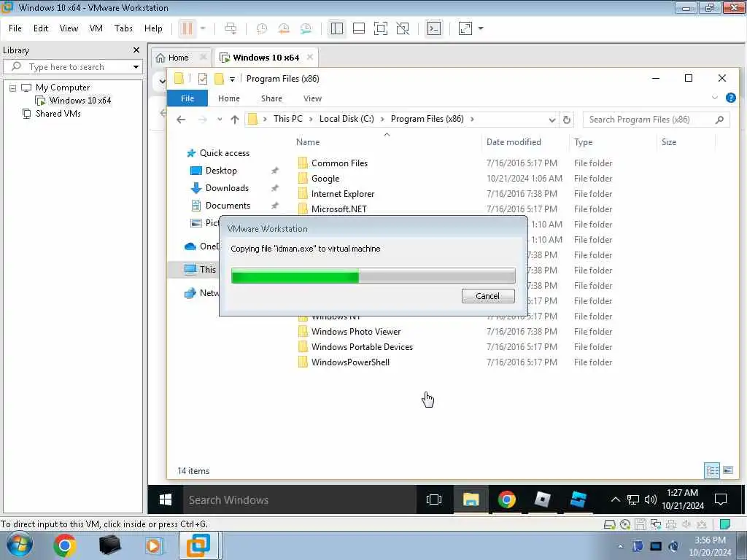Open VMware View menu

pos(69,28)
